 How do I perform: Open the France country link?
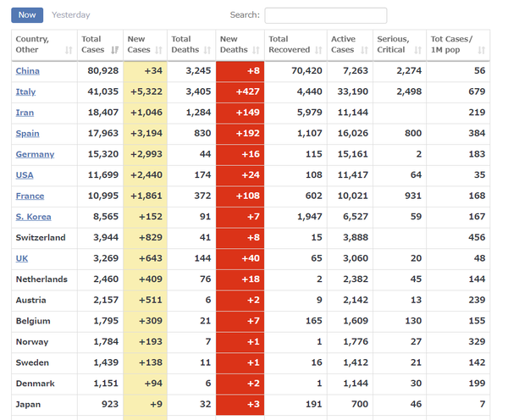tap(30, 196)
